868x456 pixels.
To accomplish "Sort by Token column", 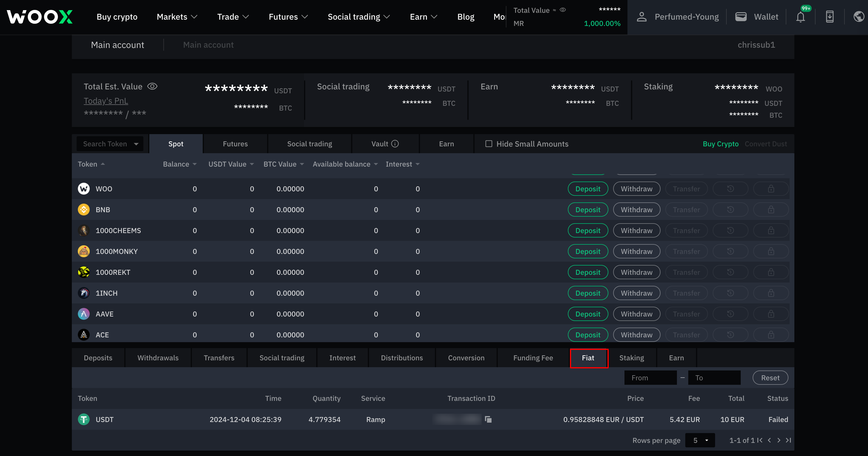I will click(x=92, y=164).
